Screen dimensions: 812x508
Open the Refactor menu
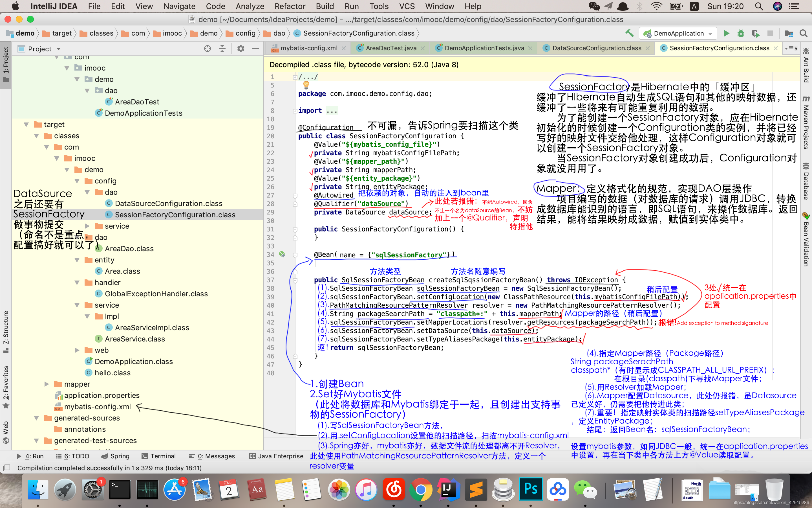pyautogui.click(x=290, y=6)
